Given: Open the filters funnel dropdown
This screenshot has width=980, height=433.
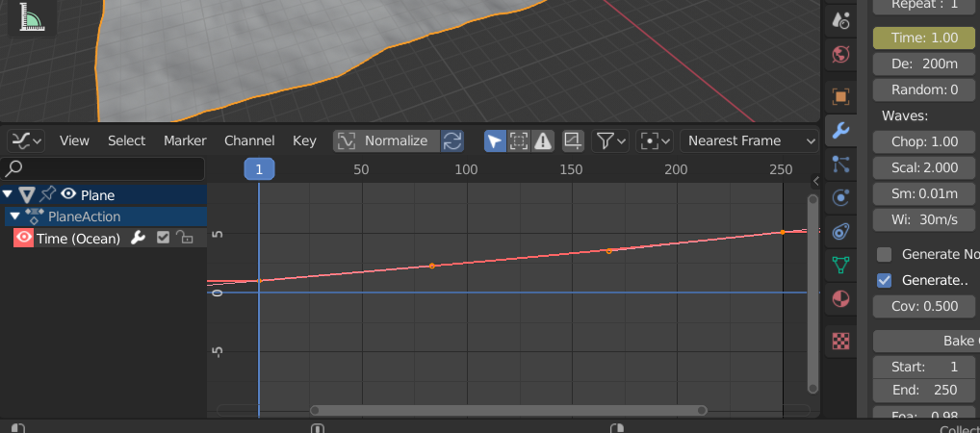Looking at the screenshot, I should tap(610, 141).
